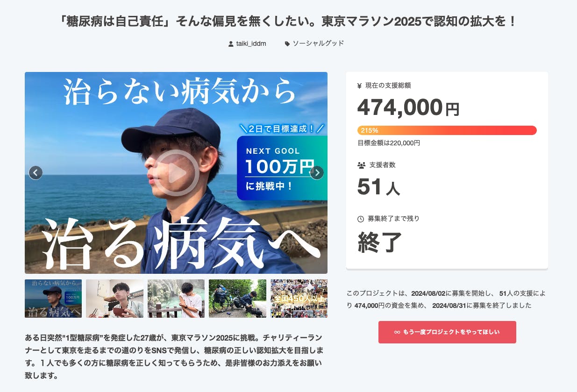Click the clock icon beside 募集終了まで残り

pyautogui.click(x=361, y=219)
